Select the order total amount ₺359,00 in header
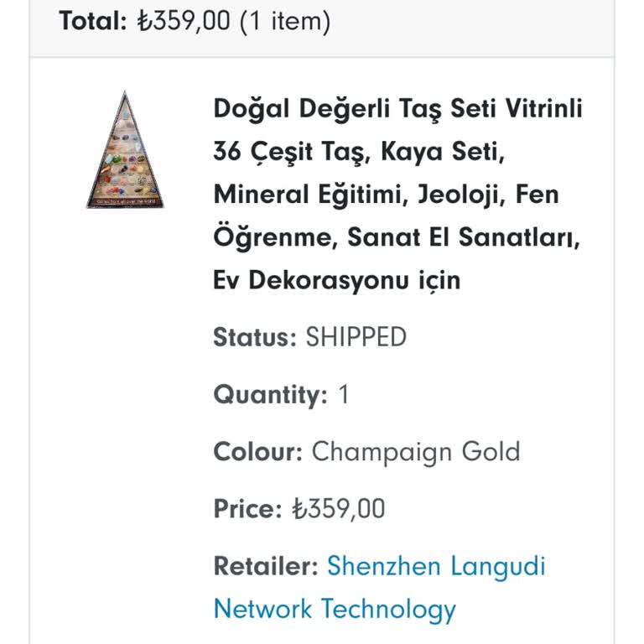 pyautogui.click(x=184, y=20)
